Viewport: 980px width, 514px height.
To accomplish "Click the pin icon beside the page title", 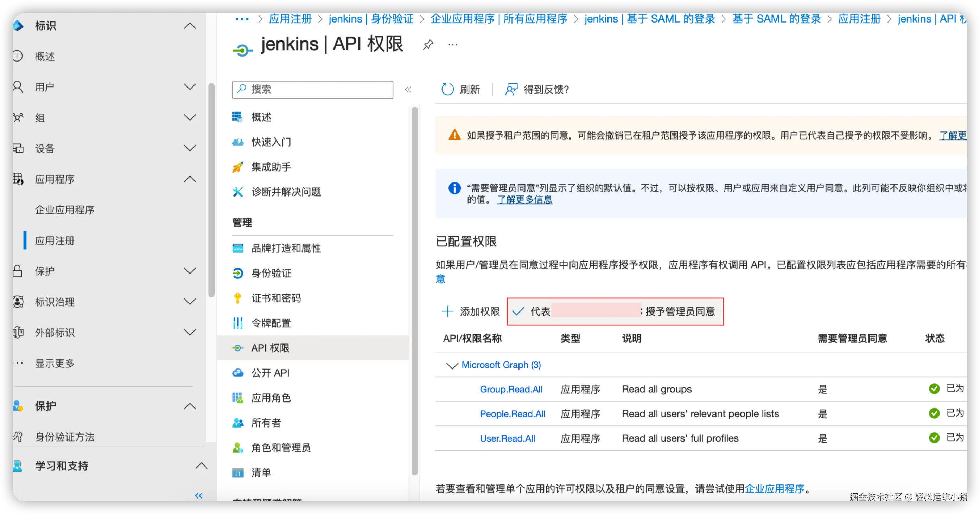I will (428, 45).
